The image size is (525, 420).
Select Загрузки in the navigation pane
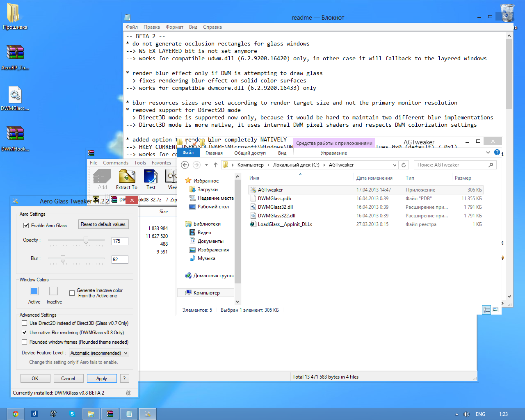click(x=208, y=189)
